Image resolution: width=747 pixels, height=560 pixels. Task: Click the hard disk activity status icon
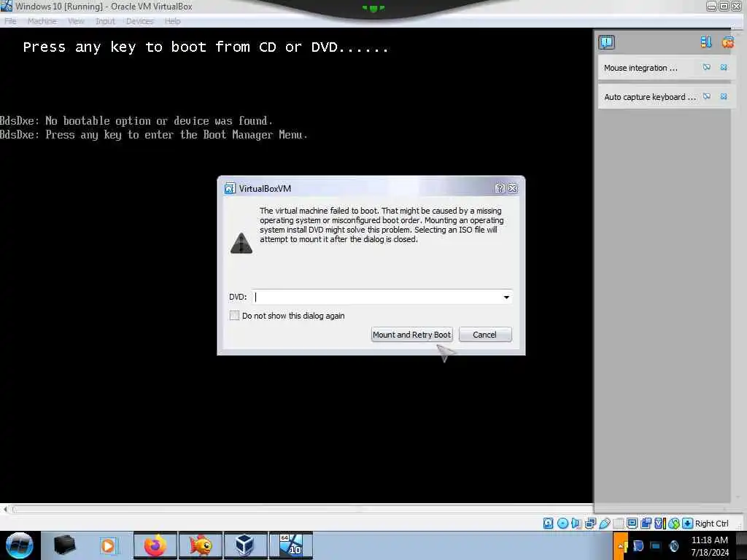coord(549,524)
